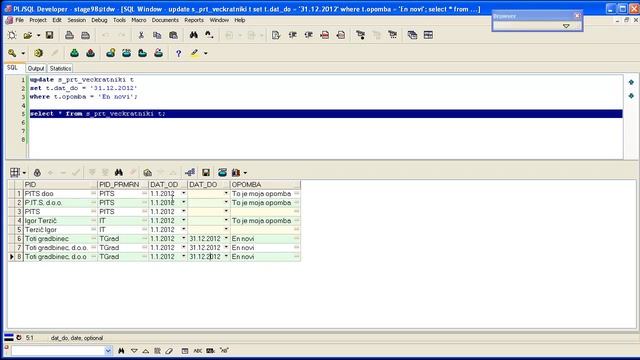Cut selected text with the scissors icon
This screenshot has height=360, width=640.
point(141,35)
